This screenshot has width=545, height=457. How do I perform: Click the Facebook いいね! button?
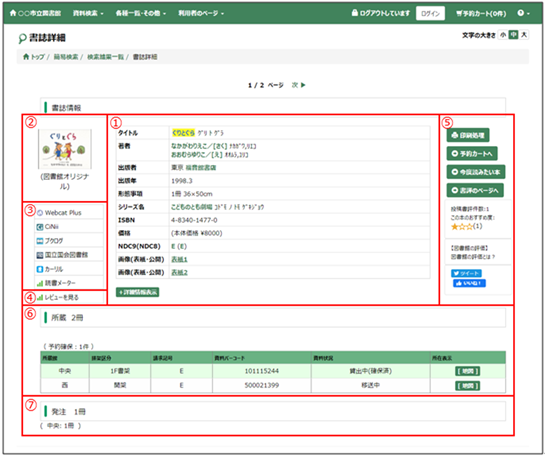(469, 283)
